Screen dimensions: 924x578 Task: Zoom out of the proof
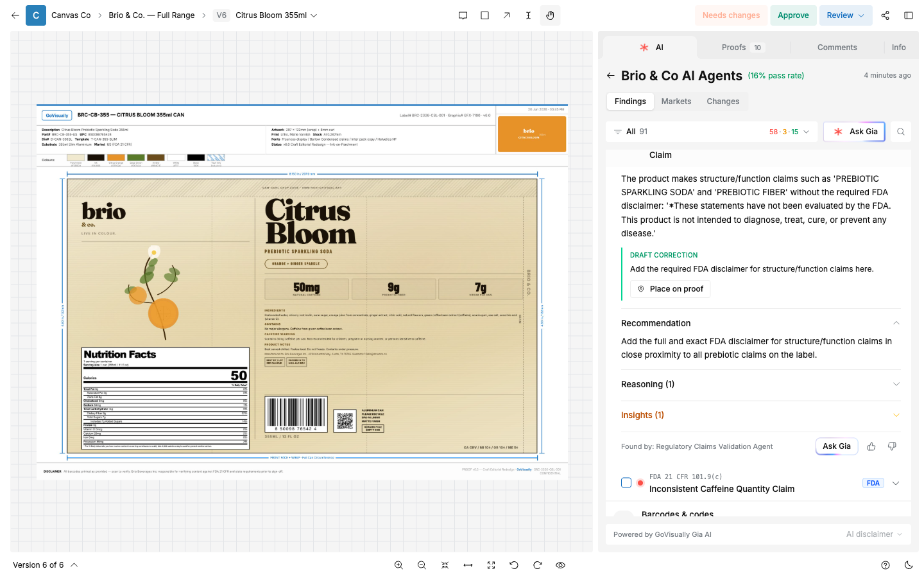pyautogui.click(x=422, y=565)
